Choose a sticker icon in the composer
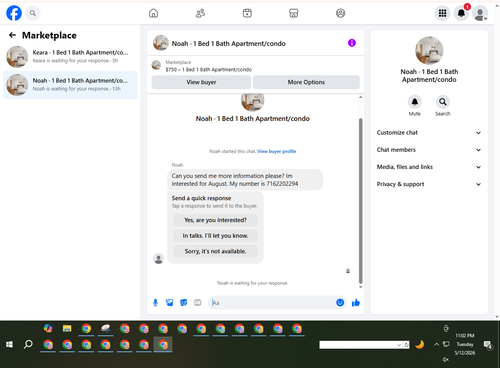The height and width of the screenshot is (368, 500). click(x=184, y=303)
